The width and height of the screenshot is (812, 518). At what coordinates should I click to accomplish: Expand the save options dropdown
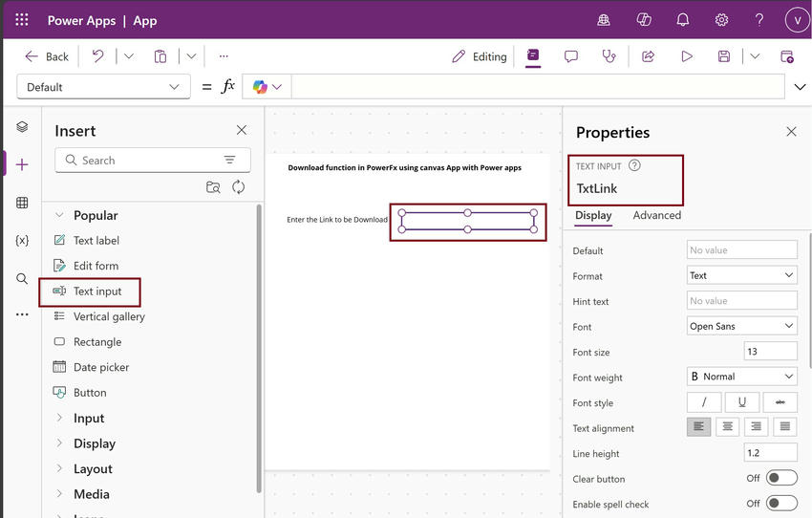point(755,56)
